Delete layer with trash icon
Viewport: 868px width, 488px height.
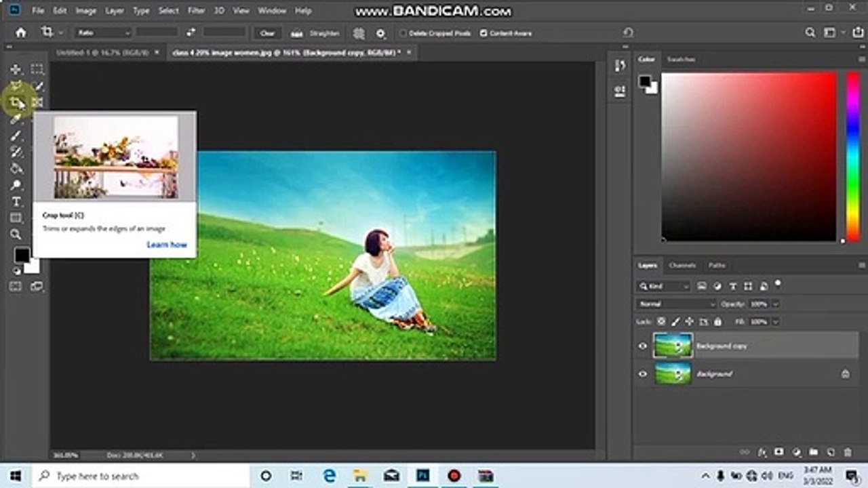[848, 452]
